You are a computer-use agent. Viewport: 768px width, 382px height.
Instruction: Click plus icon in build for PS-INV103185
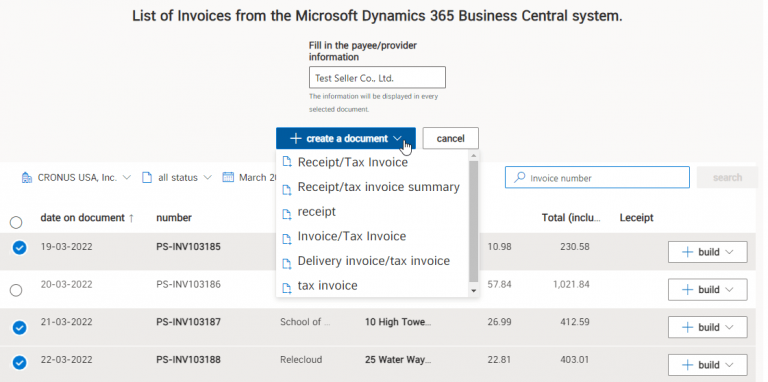[x=688, y=252]
